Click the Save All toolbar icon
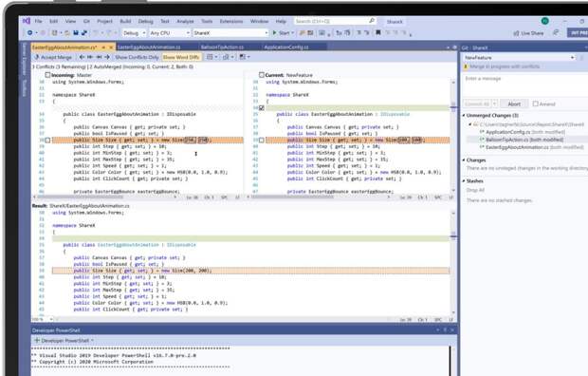 [84, 33]
